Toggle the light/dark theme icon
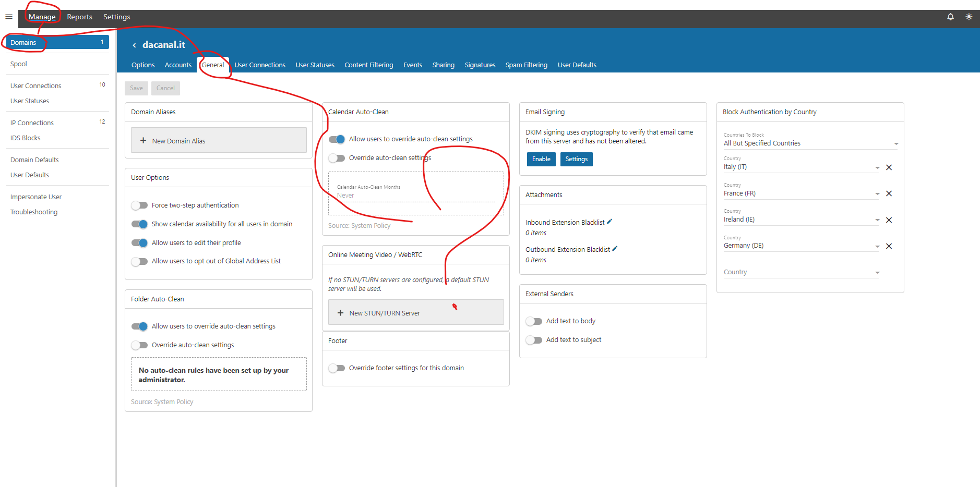Screen dimensions: 980x487 [969, 17]
